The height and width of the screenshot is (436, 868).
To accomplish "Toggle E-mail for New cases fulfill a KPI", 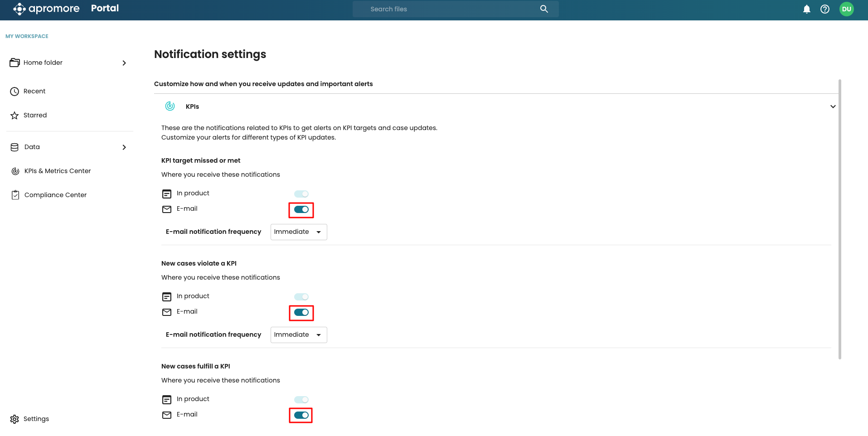I will (301, 415).
